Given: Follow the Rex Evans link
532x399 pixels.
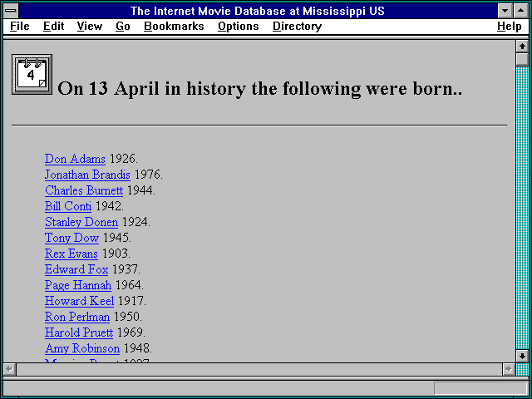Looking at the screenshot, I should point(71,254).
